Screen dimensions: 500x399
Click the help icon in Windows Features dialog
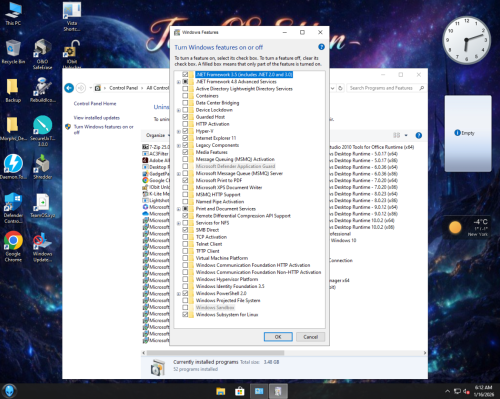point(321,47)
